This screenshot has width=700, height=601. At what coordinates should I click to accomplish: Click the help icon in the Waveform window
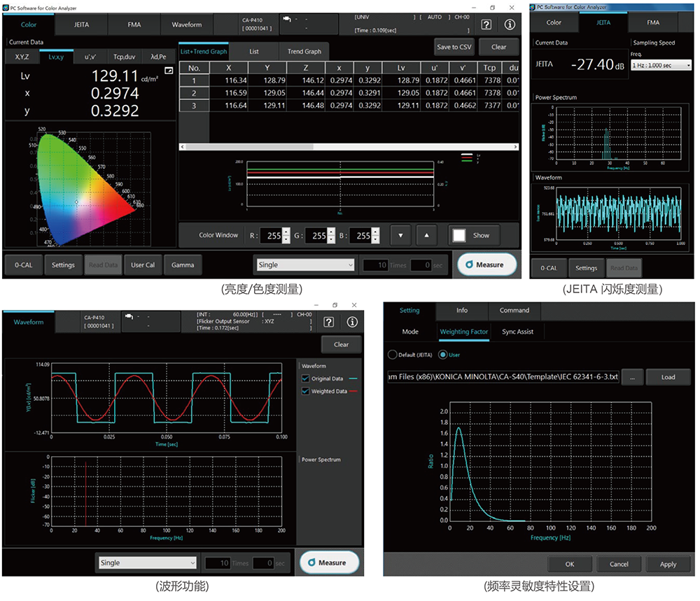[330, 322]
